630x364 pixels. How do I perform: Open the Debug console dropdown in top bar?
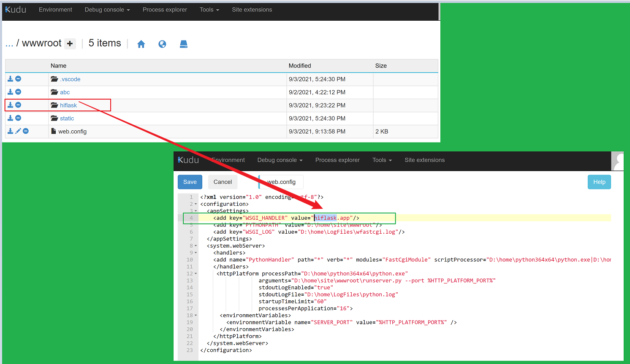107,10
